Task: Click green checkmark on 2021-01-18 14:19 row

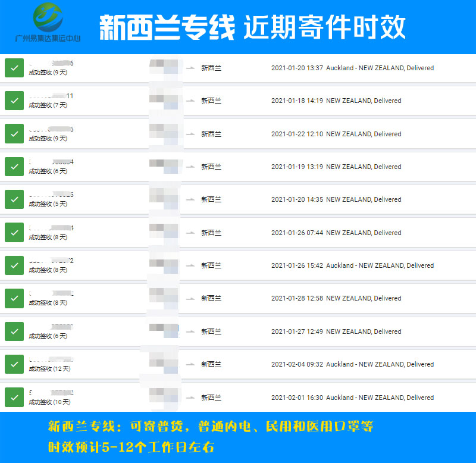Action: point(14,101)
